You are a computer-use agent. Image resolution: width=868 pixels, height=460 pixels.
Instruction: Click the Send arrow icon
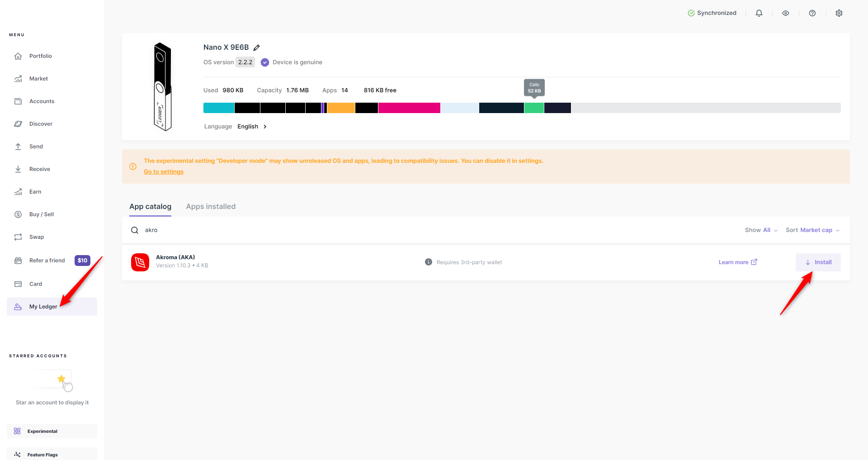click(18, 147)
